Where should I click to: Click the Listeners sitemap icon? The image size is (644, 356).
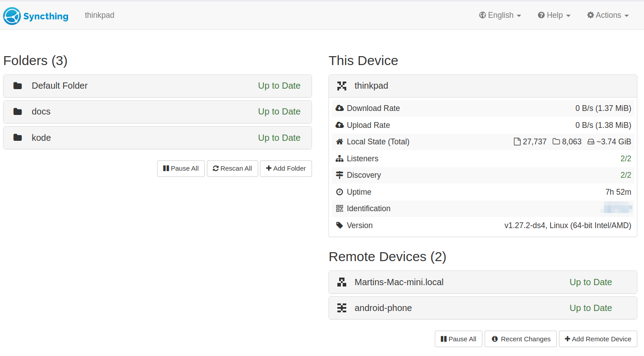340,159
